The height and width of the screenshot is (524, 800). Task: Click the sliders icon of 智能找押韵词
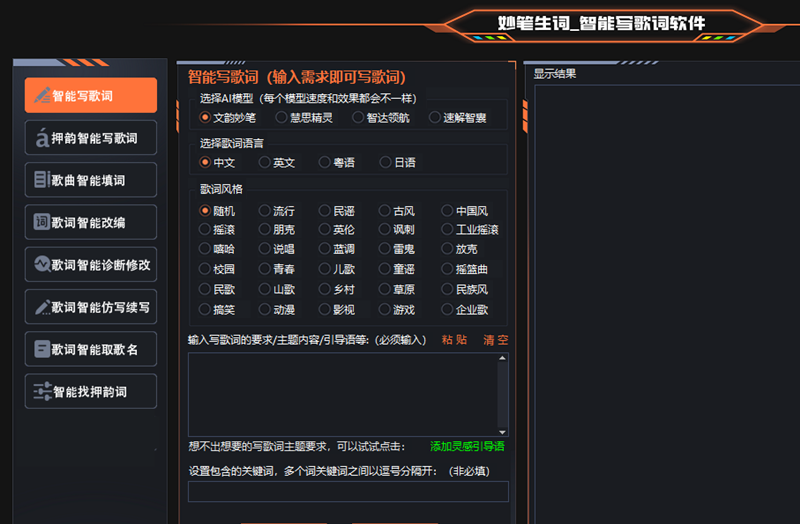[x=42, y=391]
